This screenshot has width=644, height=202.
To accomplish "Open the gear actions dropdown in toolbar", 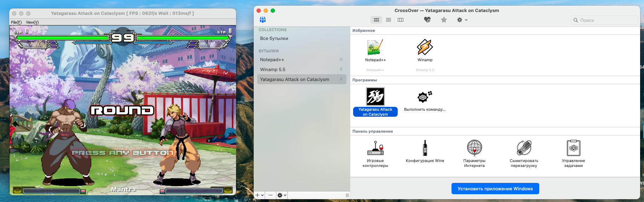I will pos(462,20).
